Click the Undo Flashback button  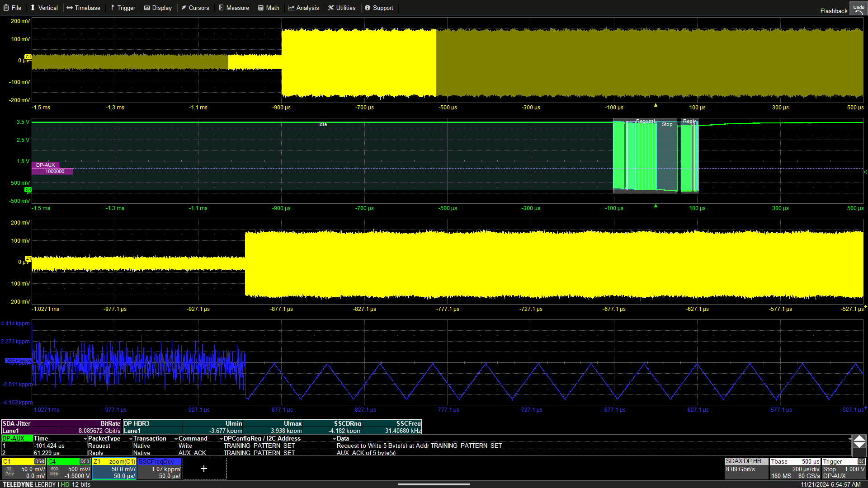click(x=858, y=9)
